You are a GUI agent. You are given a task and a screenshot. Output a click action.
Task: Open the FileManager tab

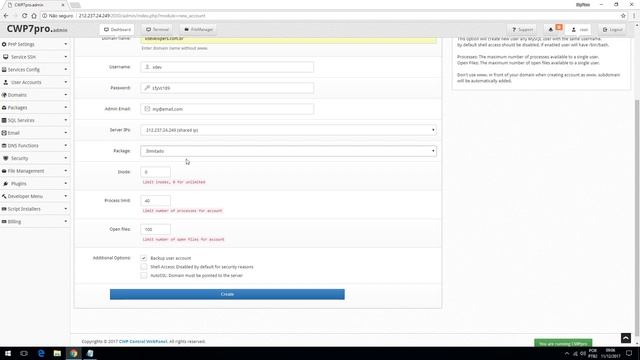click(199, 29)
